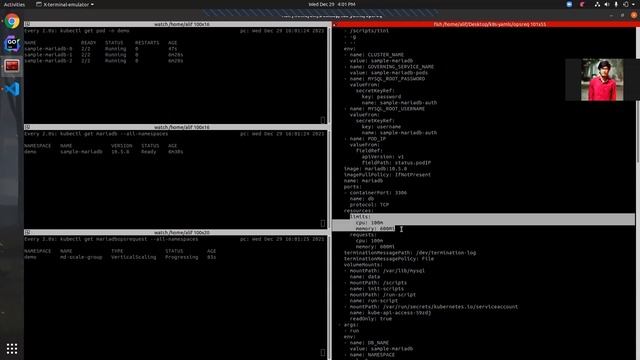Click the webcam video thumbnail overlay

click(602, 80)
